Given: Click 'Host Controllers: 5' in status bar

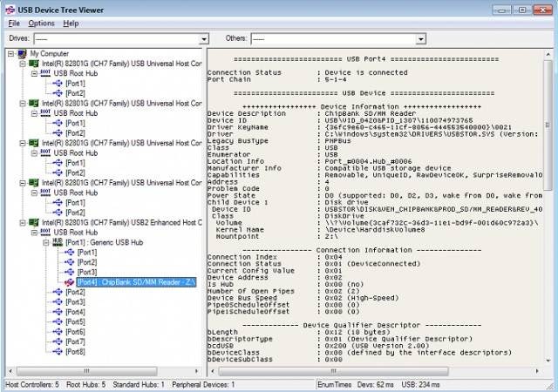Looking at the screenshot, I should (32, 385).
